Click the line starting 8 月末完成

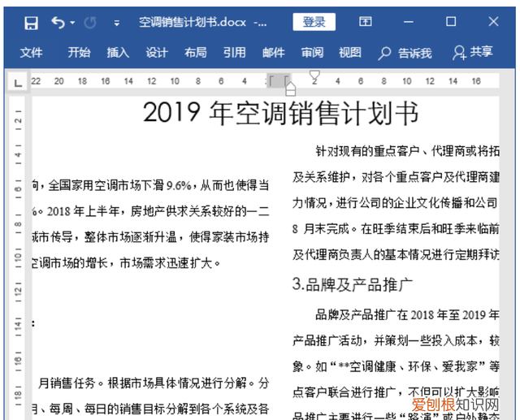pos(396,229)
